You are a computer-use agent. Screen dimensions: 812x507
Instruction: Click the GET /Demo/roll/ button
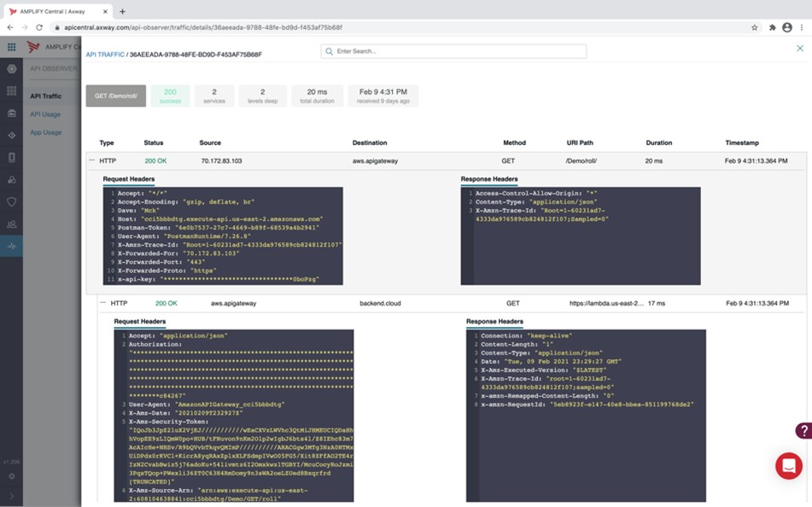click(x=116, y=96)
